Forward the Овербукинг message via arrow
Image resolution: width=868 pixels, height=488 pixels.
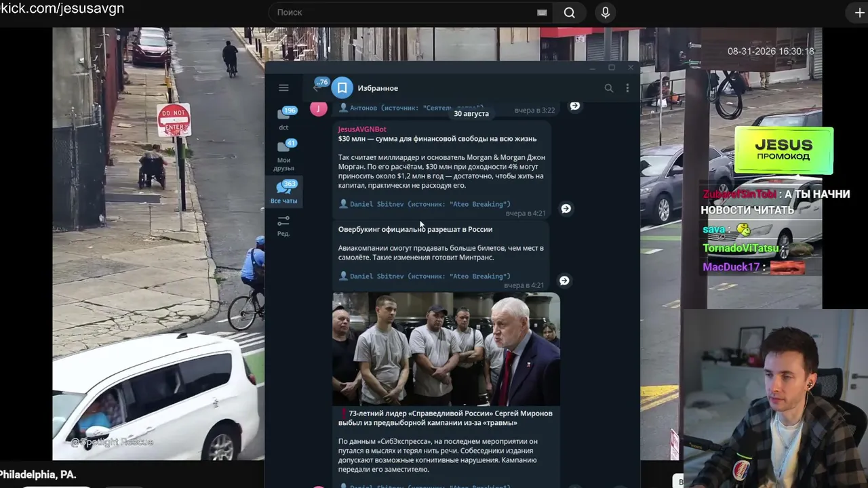pyautogui.click(x=564, y=281)
